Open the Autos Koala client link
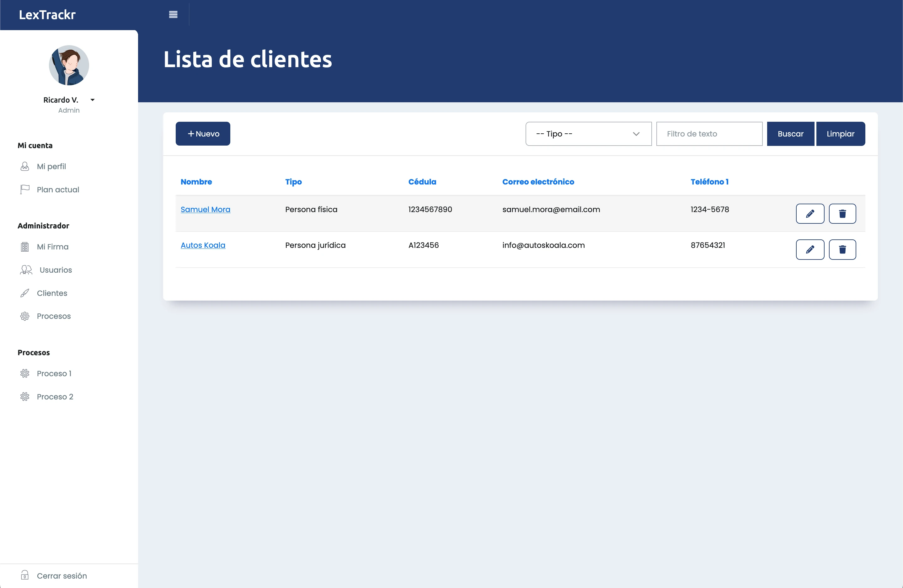 203,245
